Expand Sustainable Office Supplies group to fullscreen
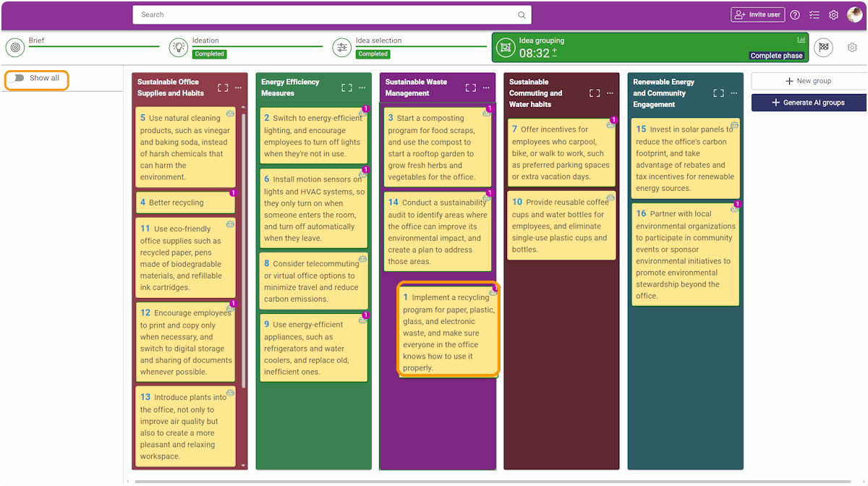The height and width of the screenshot is (486, 868). point(223,88)
